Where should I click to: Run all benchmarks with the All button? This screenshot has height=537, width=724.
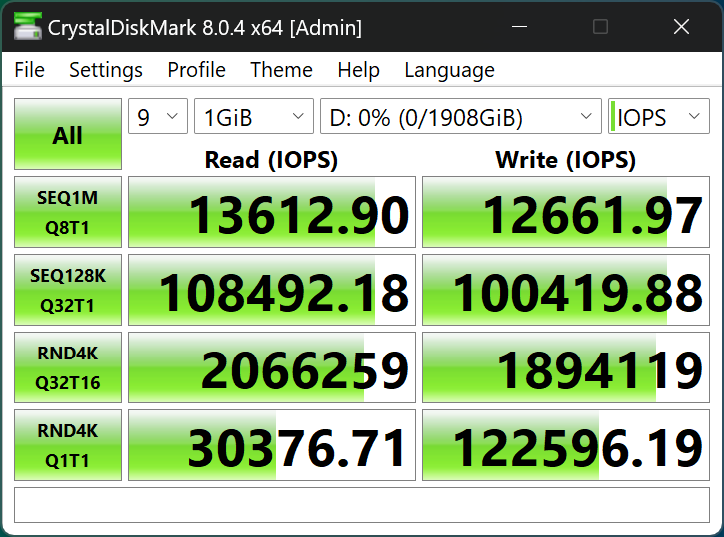click(68, 134)
